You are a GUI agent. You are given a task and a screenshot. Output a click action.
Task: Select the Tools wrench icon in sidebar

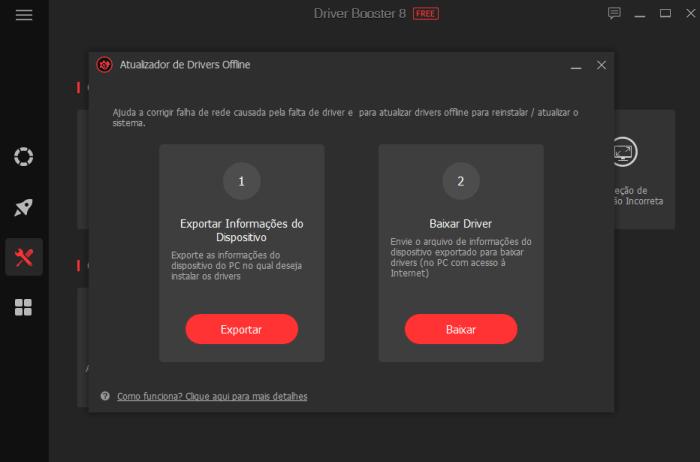pos(24,257)
